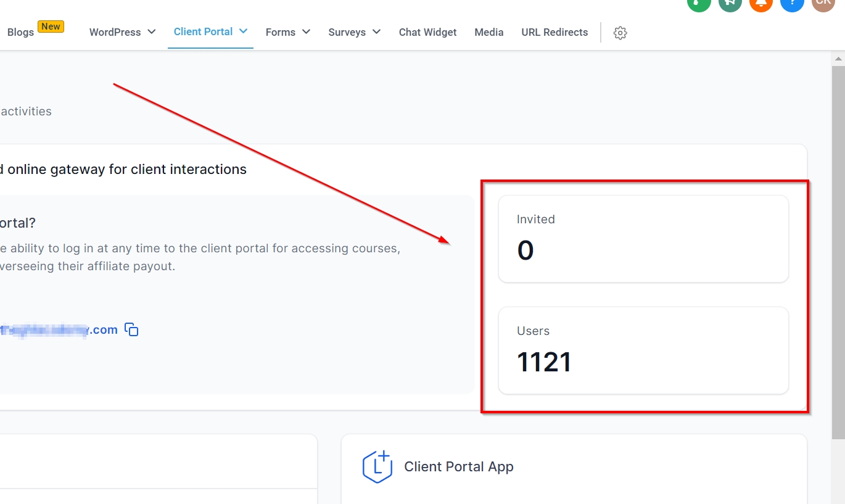
Task: Open the CK user profile avatar
Action: [823, 3]
